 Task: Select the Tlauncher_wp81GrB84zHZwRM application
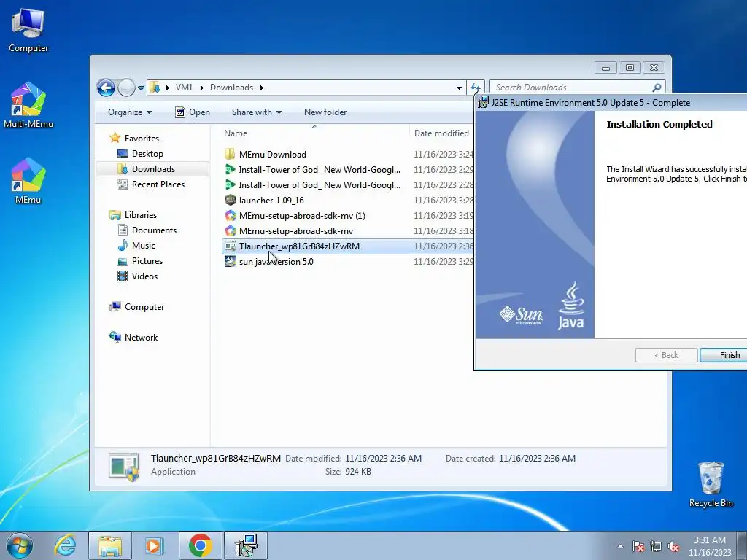click(x=299, y=246)
